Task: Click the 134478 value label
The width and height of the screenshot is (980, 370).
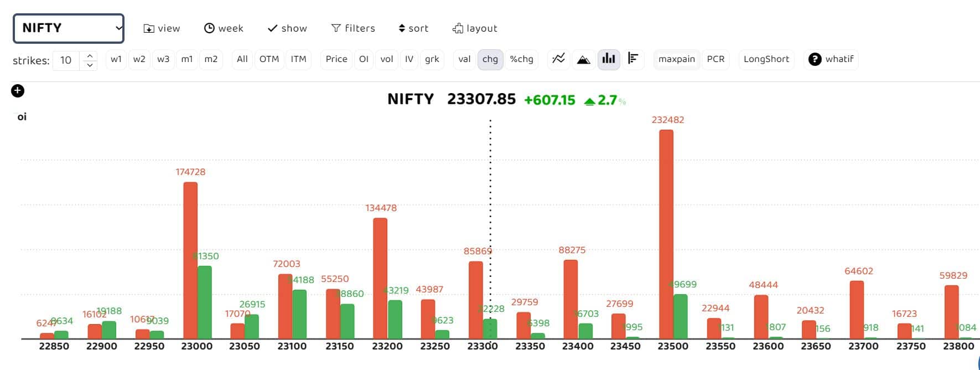Action: pos(381,208)
